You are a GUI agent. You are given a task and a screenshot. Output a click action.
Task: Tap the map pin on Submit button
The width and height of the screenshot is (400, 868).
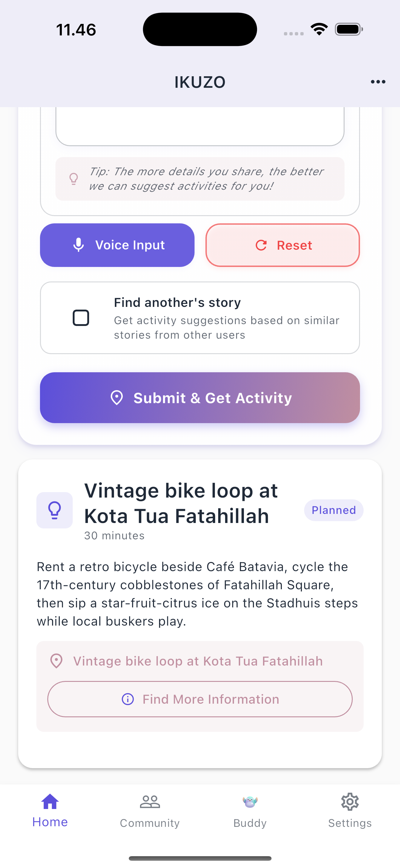117,398
